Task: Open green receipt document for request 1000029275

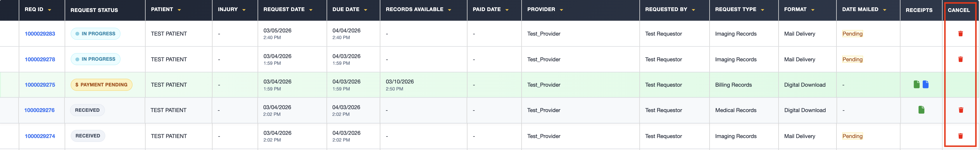Action: [916, 84]
